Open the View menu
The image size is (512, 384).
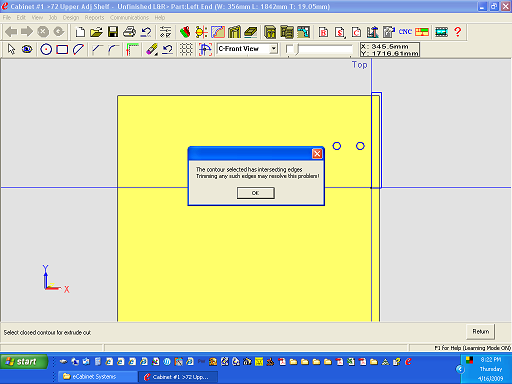point(37,17)
